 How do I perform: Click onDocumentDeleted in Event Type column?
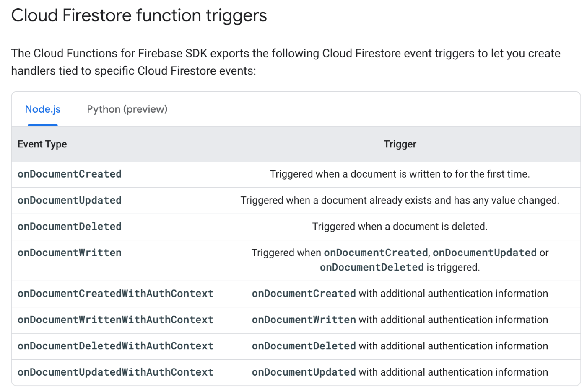pyautogui.click(x=70, y=227)
